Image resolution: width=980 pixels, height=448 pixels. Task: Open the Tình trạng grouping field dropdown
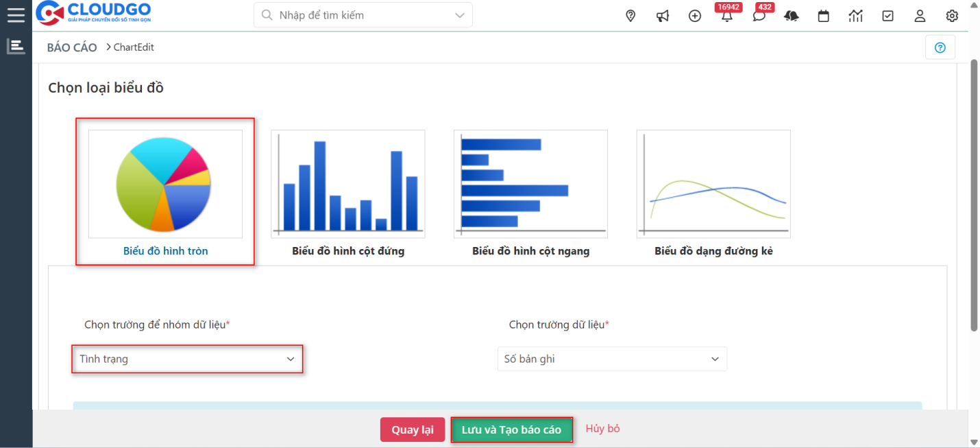(186, 359)
